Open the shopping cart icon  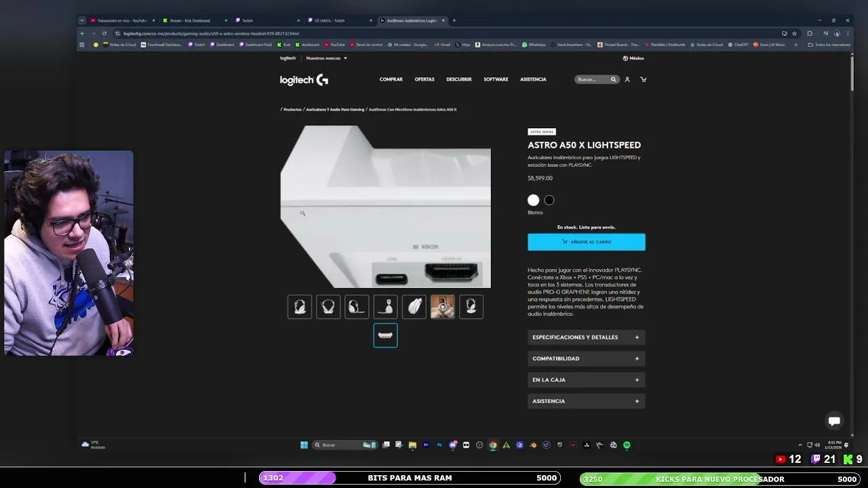tap(644, 79)
